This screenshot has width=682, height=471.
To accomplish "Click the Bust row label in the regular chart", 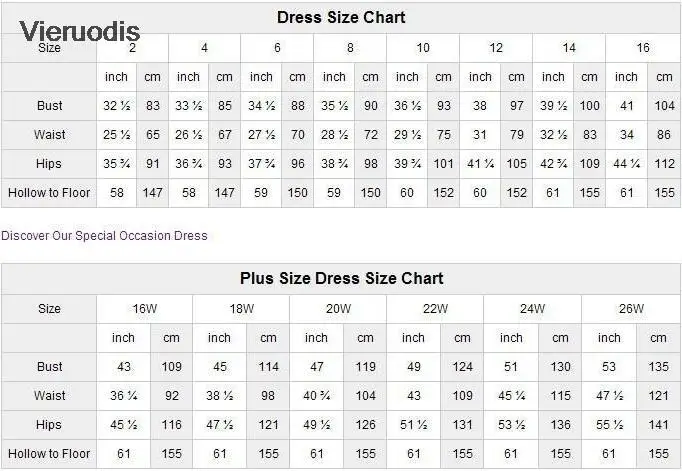I will click(49, 106).
